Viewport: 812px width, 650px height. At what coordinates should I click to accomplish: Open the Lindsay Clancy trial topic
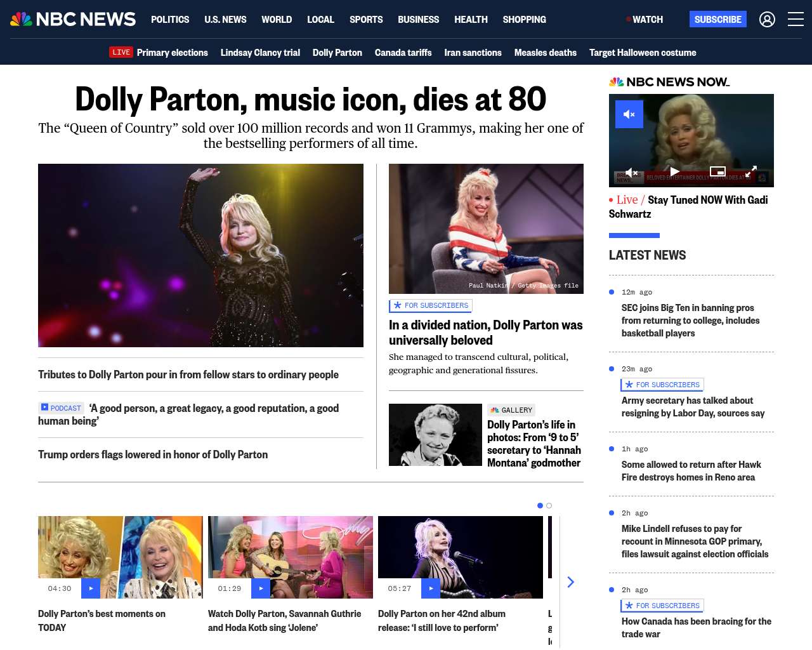click(x=260, y=53)
